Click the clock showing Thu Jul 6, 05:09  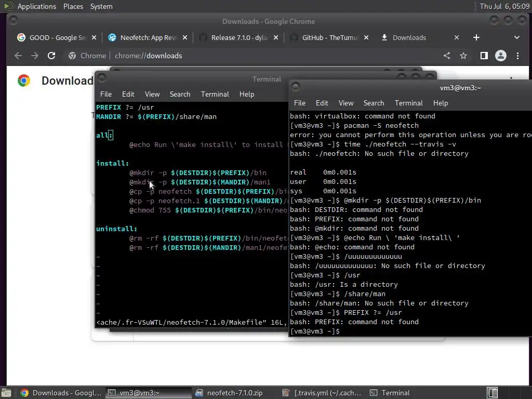tap(504, 6)
